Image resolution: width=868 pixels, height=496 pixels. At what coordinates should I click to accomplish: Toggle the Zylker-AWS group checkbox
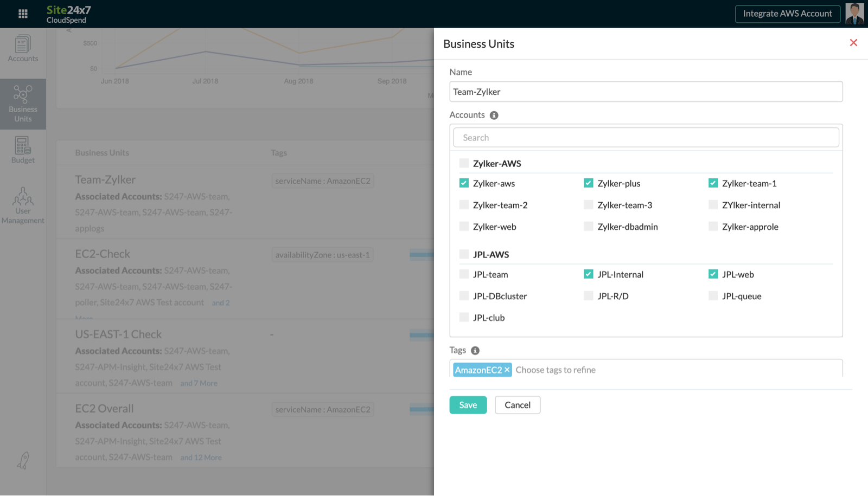pyautogui.click(x=464, y=163)
